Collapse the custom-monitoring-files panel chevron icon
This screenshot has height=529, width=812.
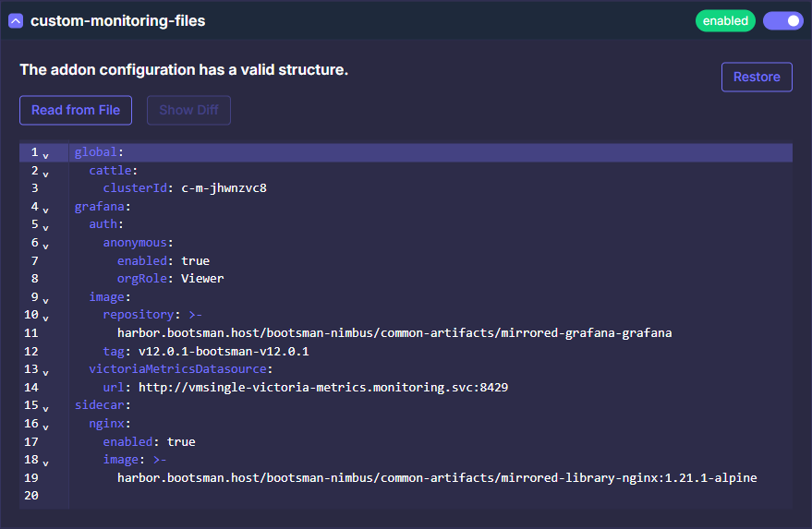(x=16, y=20)
